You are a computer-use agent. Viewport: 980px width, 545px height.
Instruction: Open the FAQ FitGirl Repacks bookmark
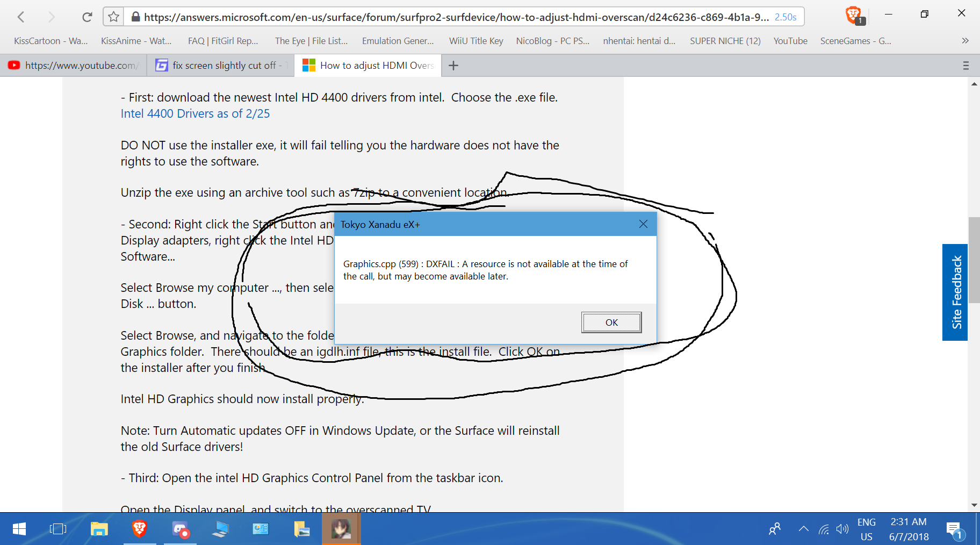pos(223,41)
